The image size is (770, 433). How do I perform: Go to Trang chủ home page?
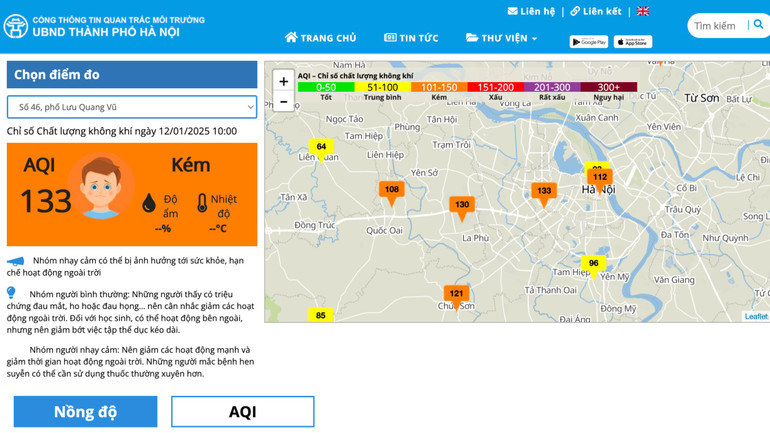[x=320, y=38]
